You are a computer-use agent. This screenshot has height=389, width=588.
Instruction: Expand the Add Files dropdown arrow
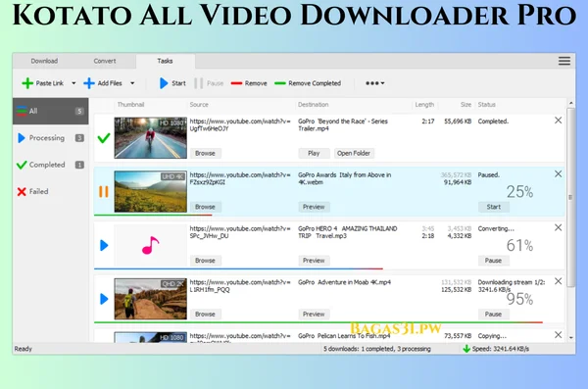[x=132, y=83]
